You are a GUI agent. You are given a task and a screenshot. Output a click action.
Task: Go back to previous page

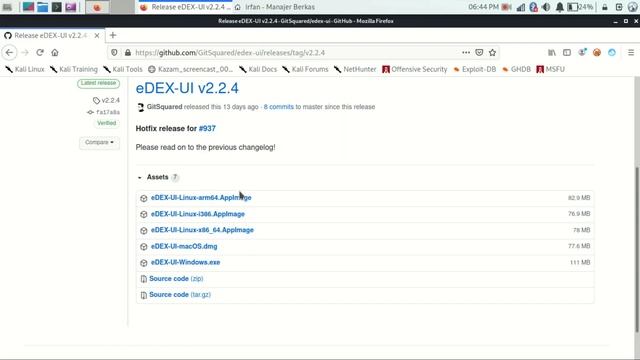point(9,53)
